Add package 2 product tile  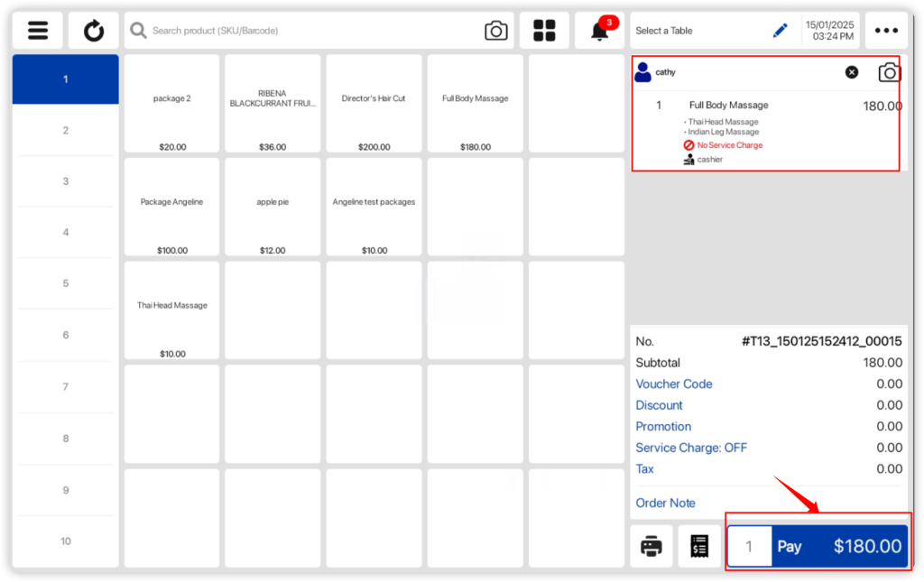pyautogui.click(x=171, y=104)
